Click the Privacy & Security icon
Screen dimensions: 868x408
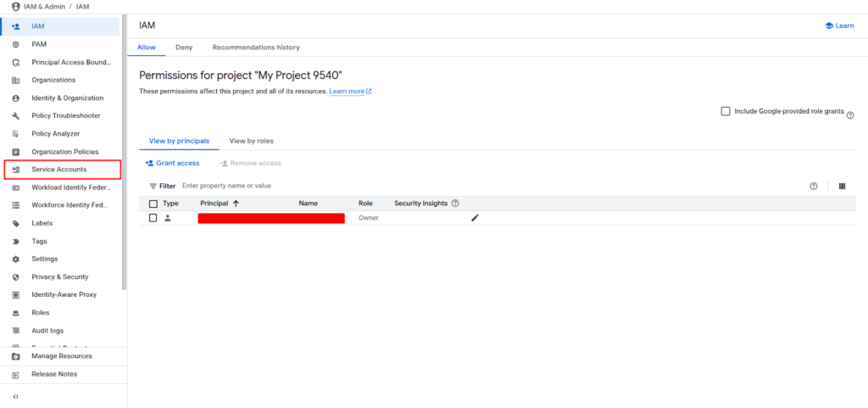click(15, 277)
